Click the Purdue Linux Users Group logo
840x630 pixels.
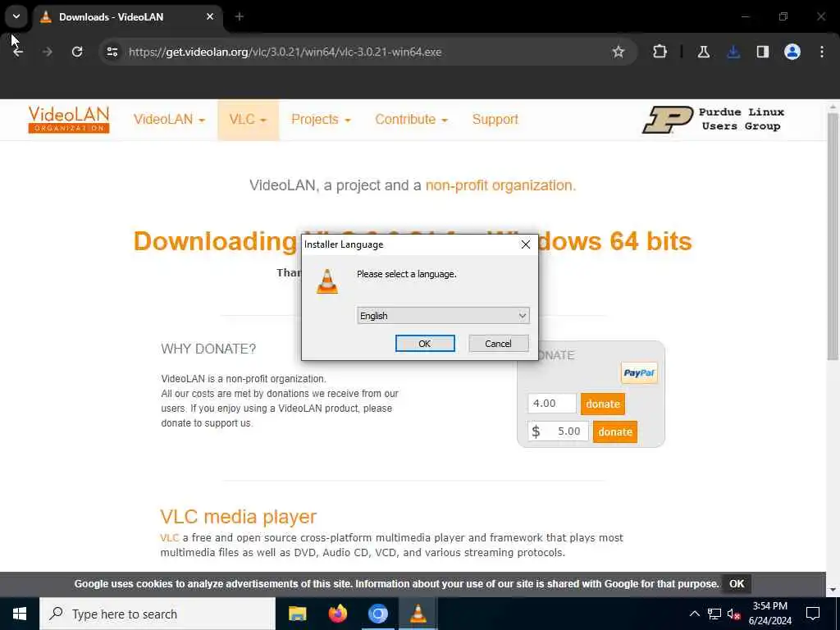point(713,120)
